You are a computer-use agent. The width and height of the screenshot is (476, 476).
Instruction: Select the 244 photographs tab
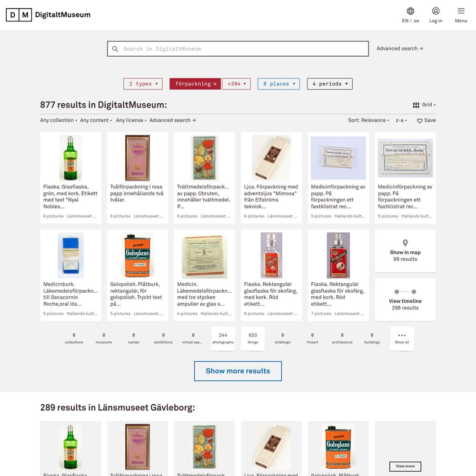(x=223, y=338)
